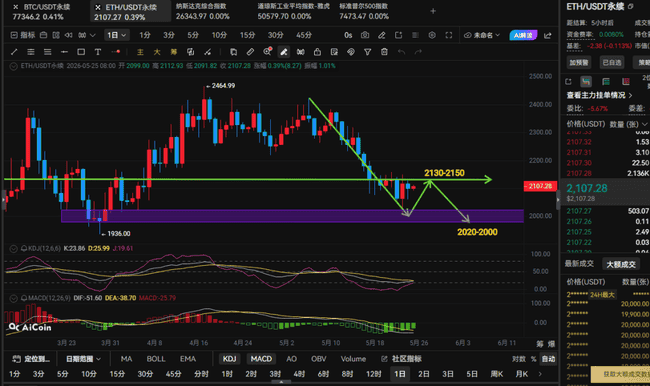Redo the drawing action

coord(418,52)
